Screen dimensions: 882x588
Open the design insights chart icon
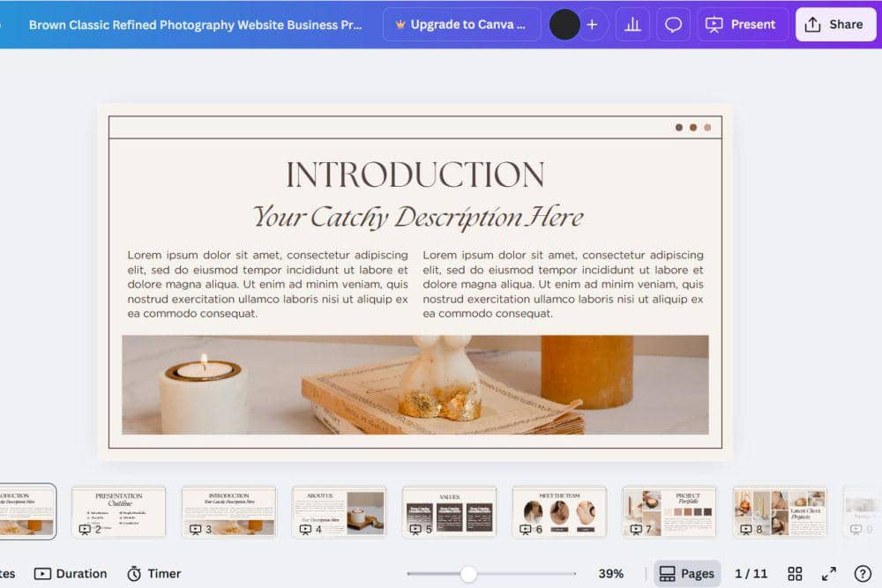tap(632, 24)
